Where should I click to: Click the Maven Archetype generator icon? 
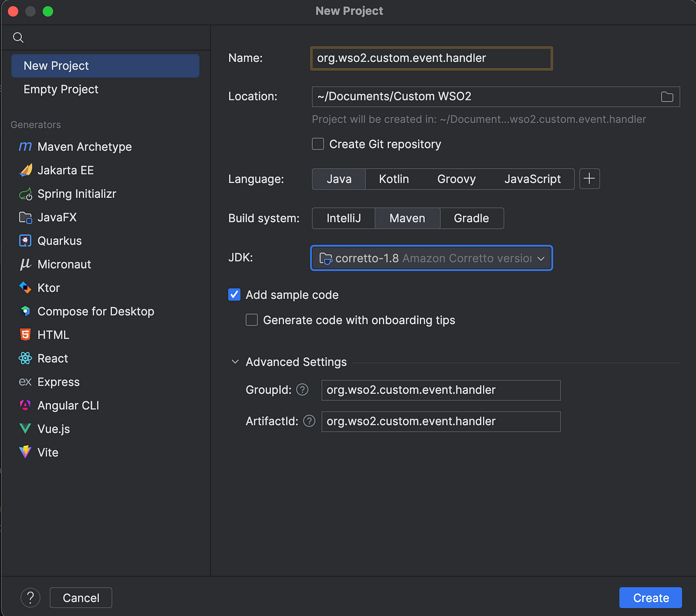pyautogui.click(x=25, y=147)
